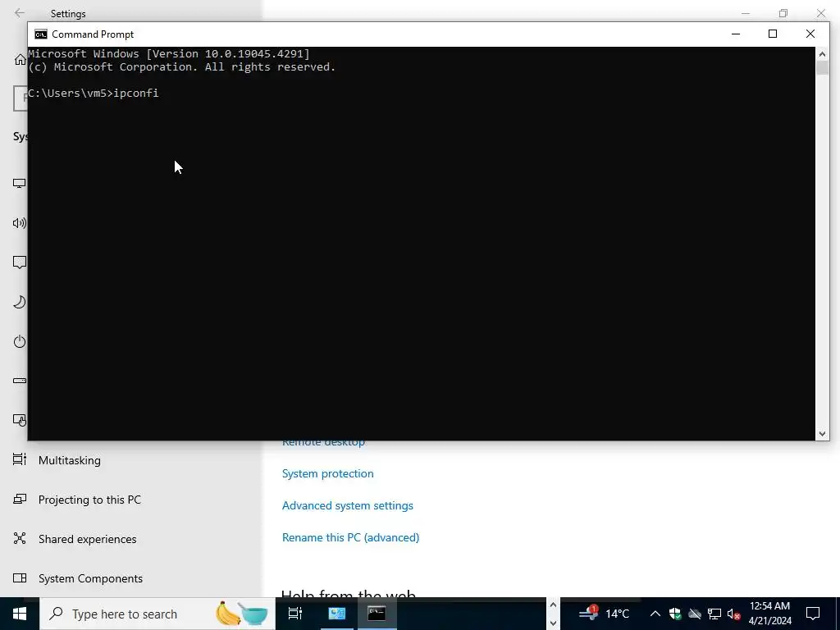Show hidden system tray icons
Viewport: 840px width, 630px height.
(655, 614)
